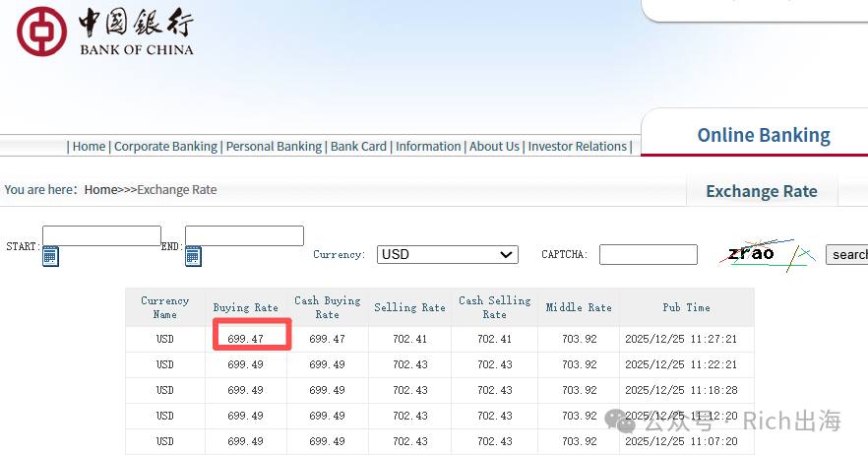Click the Pub Time column header
Image resolution: width=868 pixels, height=455 pixels.
pos(687,307)
